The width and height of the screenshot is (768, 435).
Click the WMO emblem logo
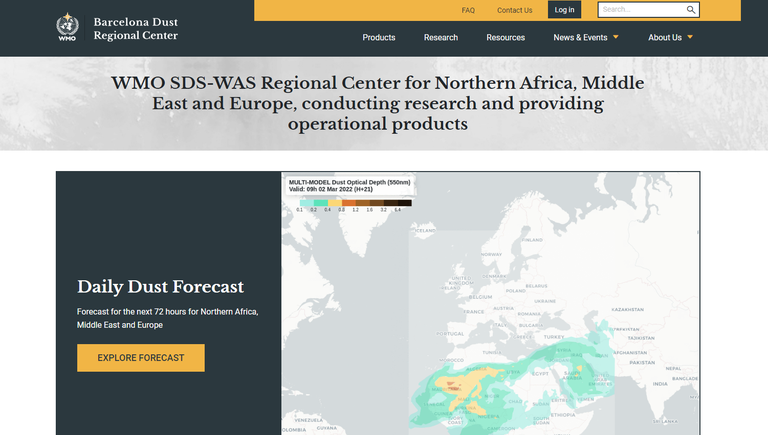(66, 28)
